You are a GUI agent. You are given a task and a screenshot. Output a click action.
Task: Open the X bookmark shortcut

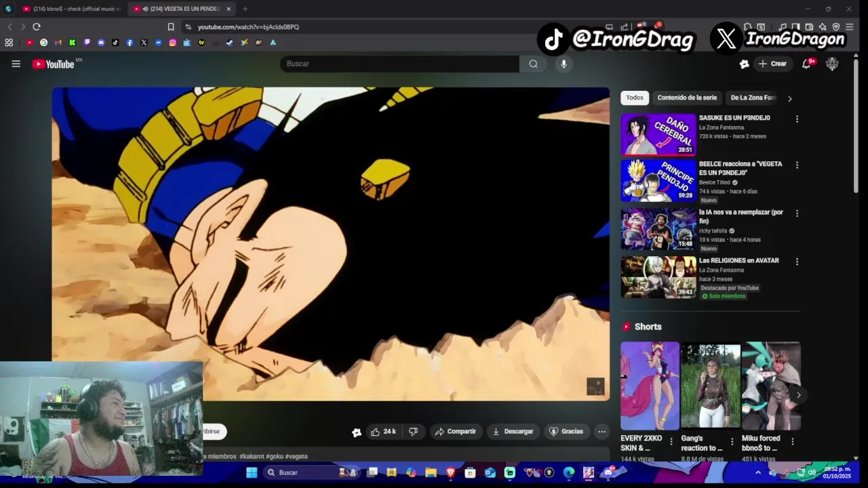144,43
